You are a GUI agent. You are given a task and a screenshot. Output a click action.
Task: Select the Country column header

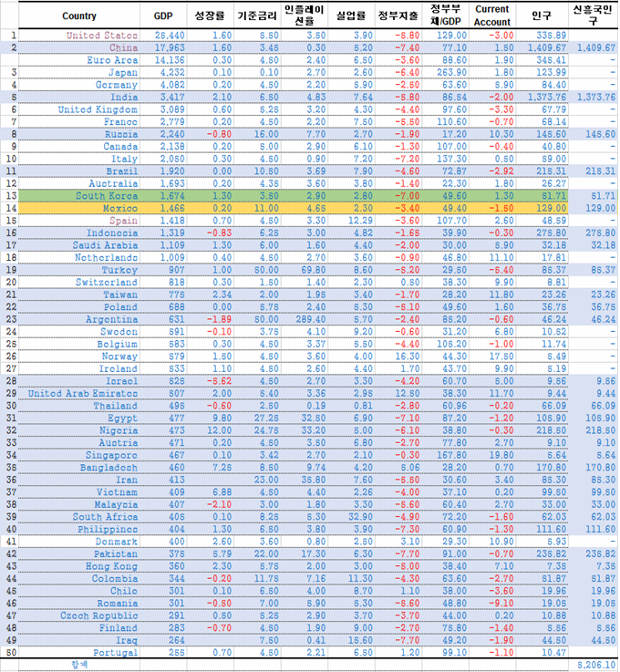tap(78, 16)
